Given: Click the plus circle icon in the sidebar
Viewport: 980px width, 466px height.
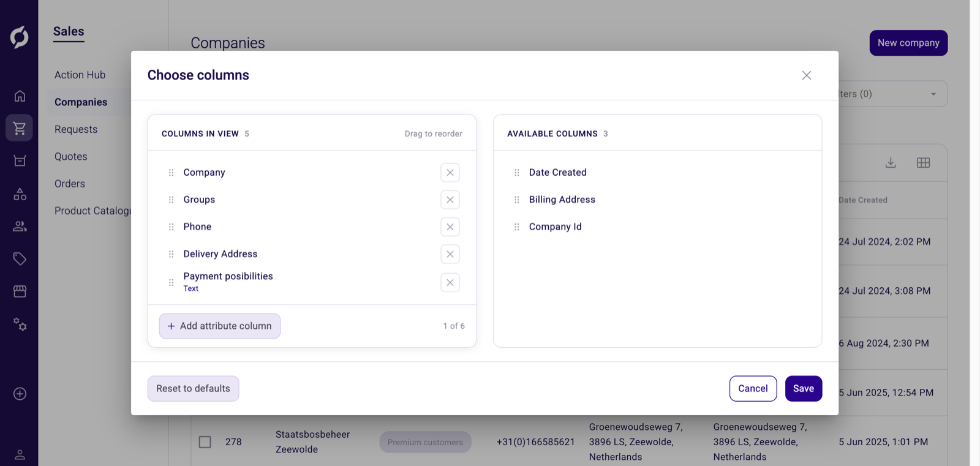Looking at the screenshot, I should pyautogui.click(x=20, y=394).
